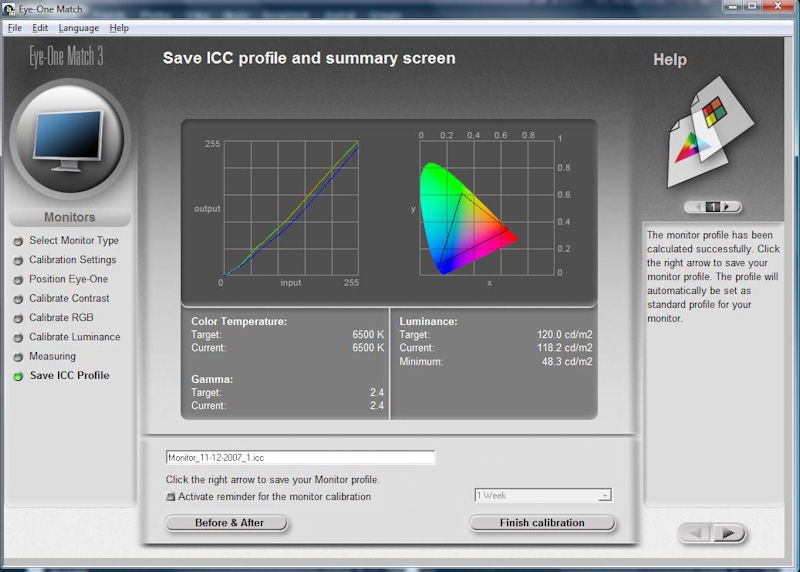The width and height of the screenshot is (800, 572).
Task: Click the Minimum 48.3 cd/m2 value
Action: [567, 362]
